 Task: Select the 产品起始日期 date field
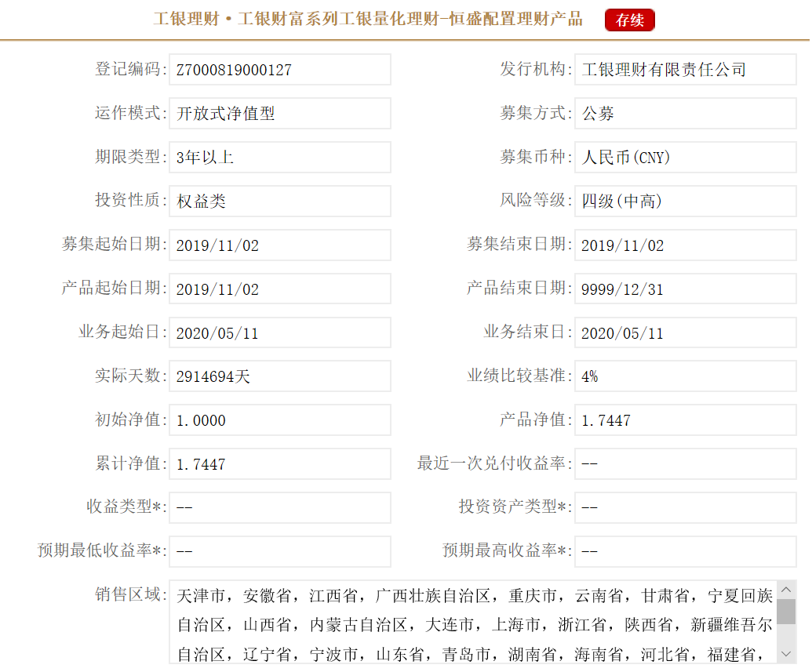coord(279,289)
